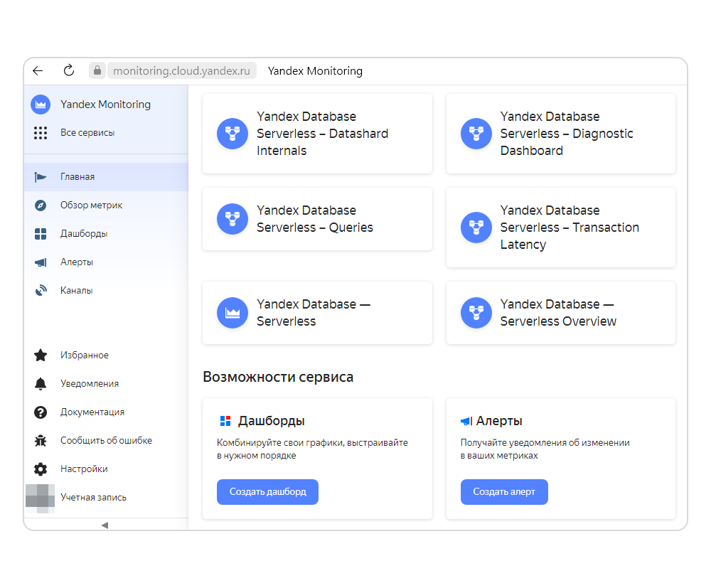The image size is (711, 588).
Task: Open Transaction Latency dashboard card
Action: point(561,228)
